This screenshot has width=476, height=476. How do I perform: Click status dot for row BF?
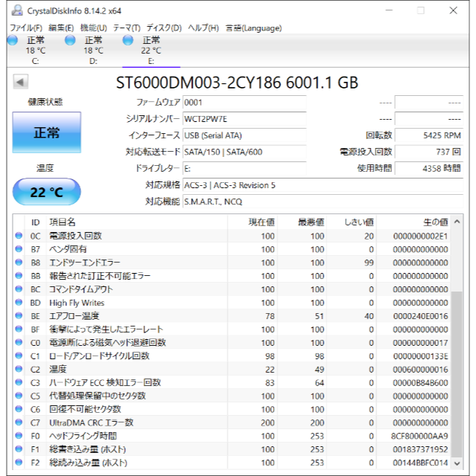coord(19,329)
